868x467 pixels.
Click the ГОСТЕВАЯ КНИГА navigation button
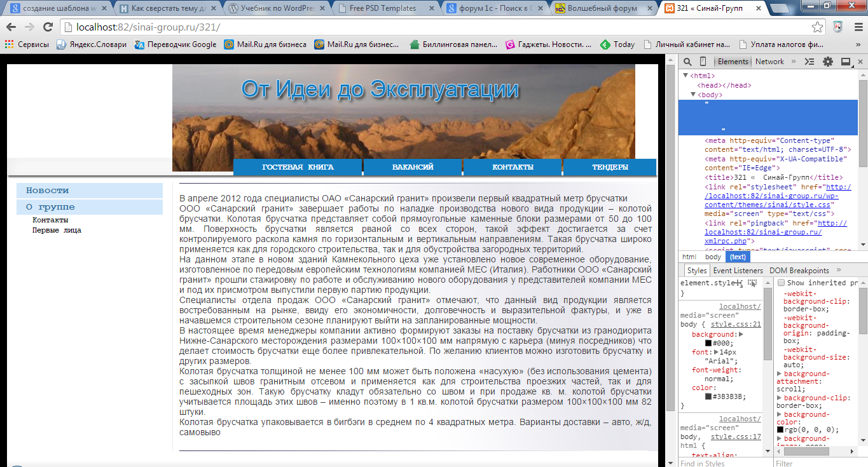click(x=298, y=167)
